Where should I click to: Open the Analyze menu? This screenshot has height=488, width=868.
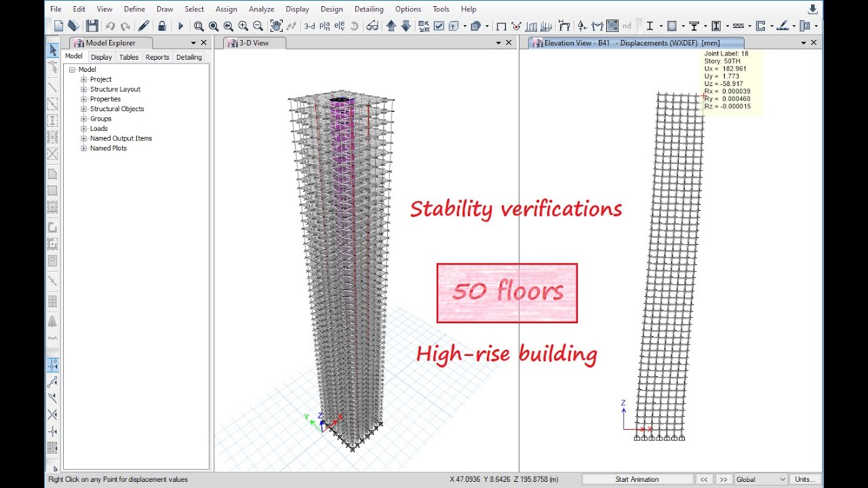261,9
